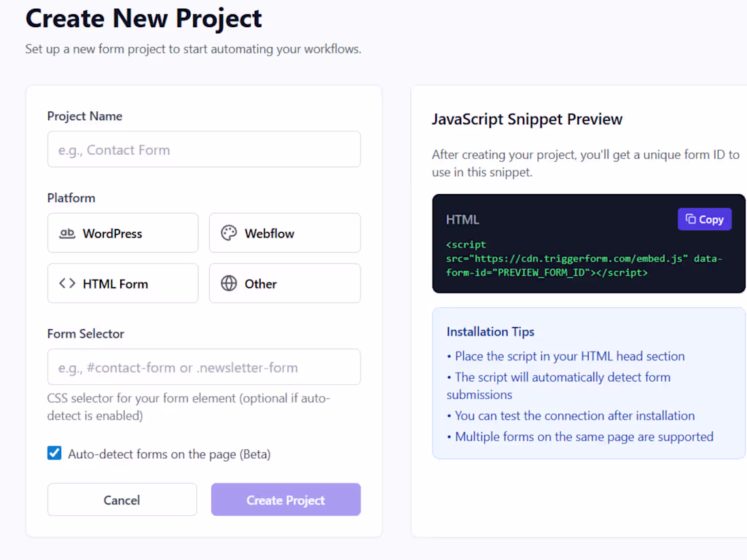
Task: Select the Webflow platform option
Action: point(284,233)
